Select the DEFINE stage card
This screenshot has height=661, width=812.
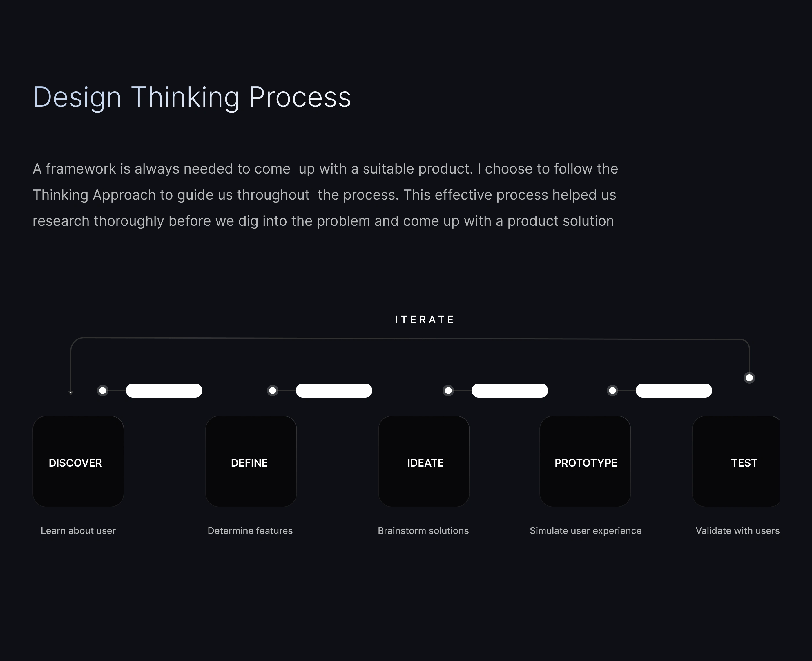pos(251,461)
